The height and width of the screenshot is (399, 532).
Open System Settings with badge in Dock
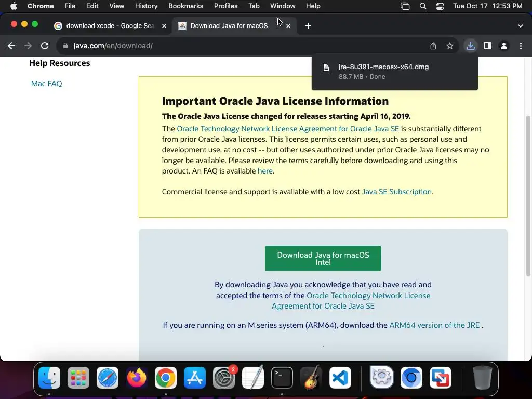pyautogui.click(x=224, y=378)
